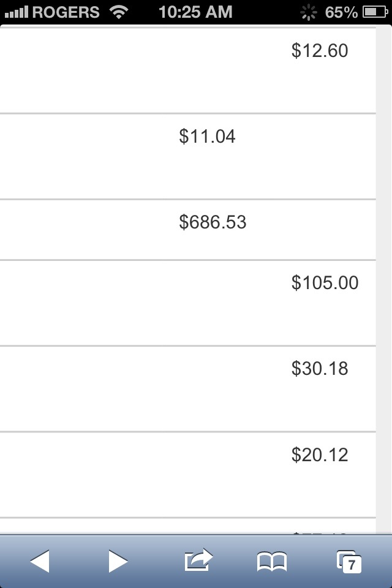Tap the partially hidden amount at bottom
The width and height of the screenshot is (392, 588).
[320, 533]
